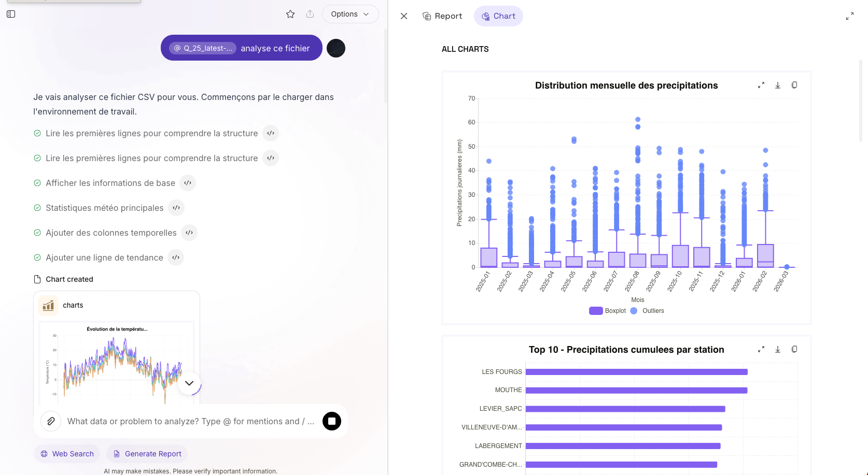Toggle the left sidebar panel icon

(x=11, y=14)
